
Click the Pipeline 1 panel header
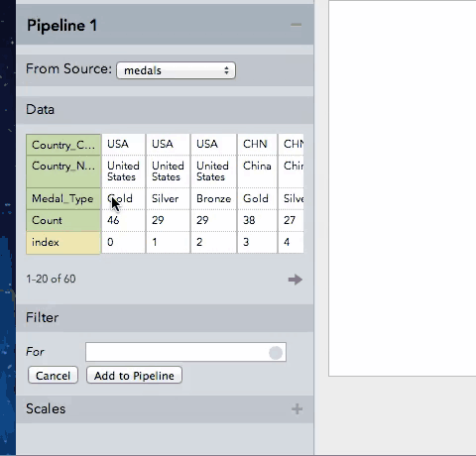(165, 25)
